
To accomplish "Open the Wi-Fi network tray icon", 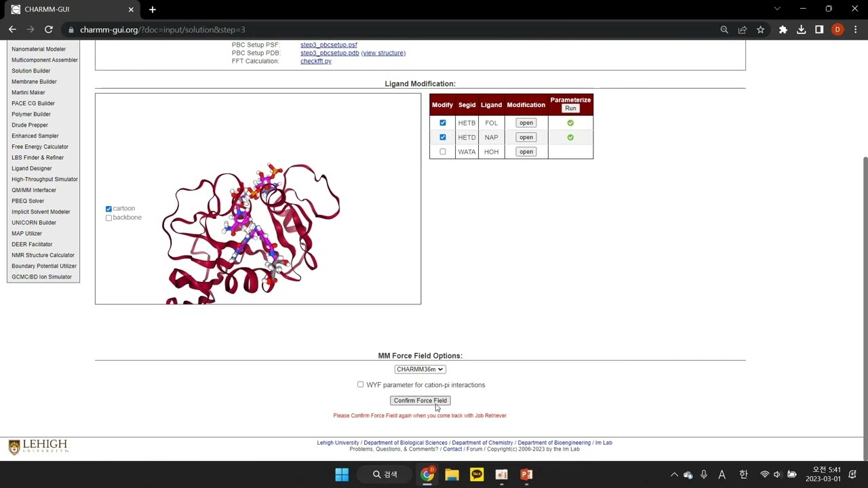I will point(764,474).
